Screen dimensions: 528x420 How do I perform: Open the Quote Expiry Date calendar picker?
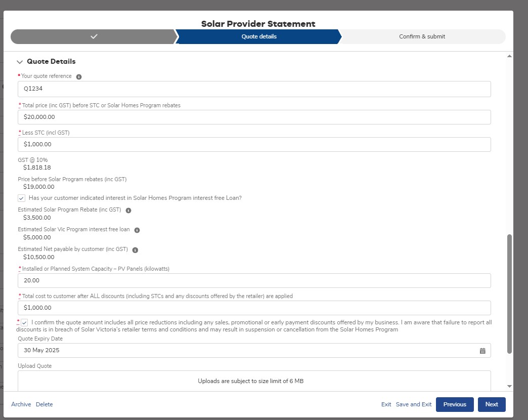coord(482,351)
